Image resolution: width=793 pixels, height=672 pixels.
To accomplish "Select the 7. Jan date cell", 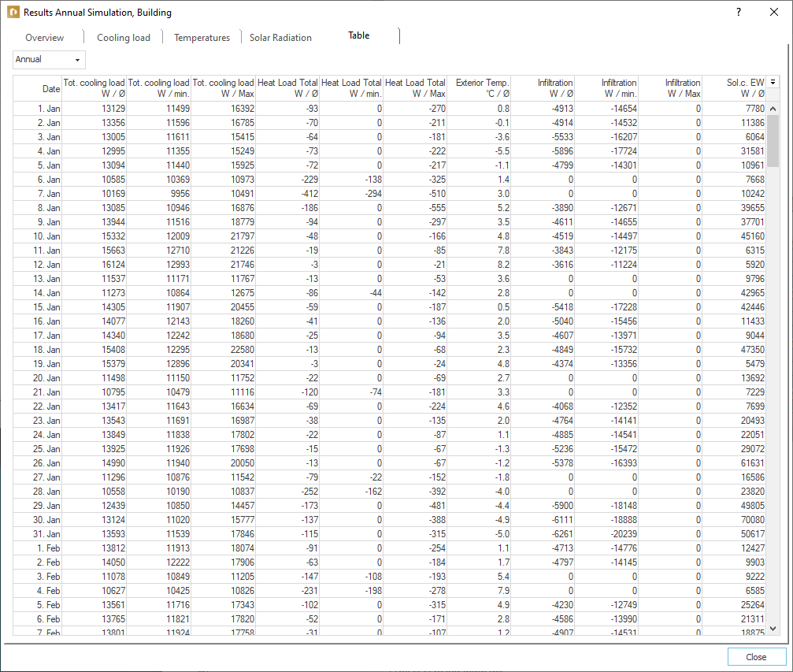I will [38, 193].
